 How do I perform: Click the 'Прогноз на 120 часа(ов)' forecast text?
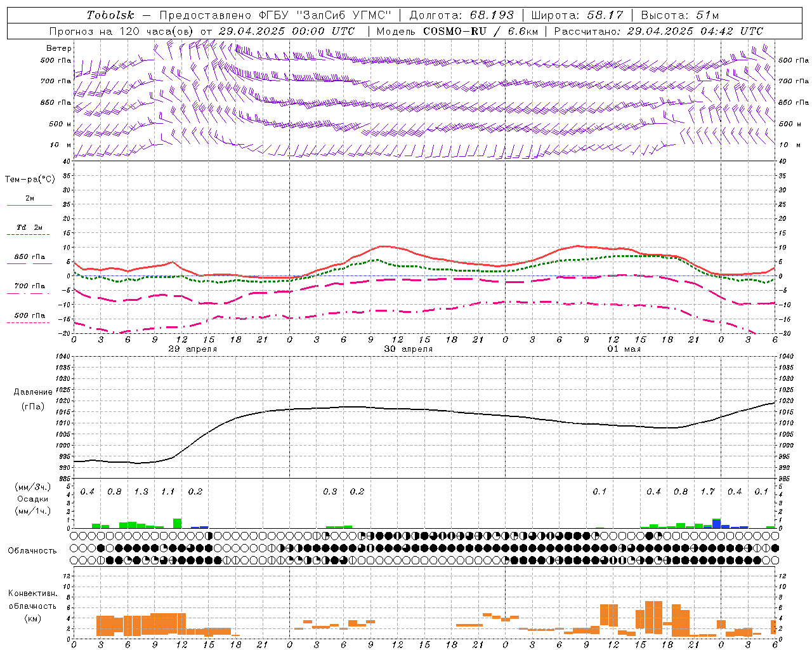[x=122, y=31]
